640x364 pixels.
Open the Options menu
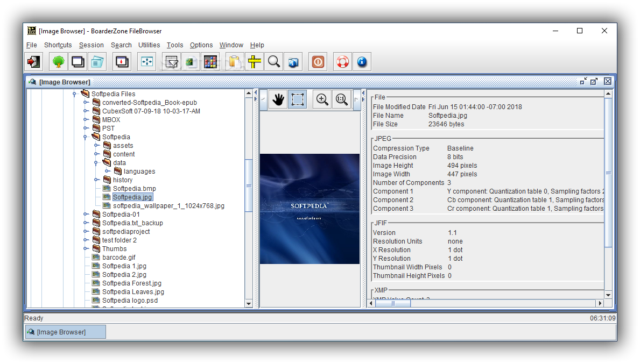[x=201, y=45]
